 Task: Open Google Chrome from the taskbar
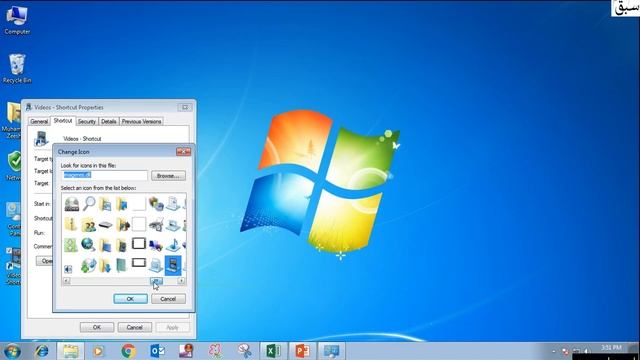click(x=128, y=351)
